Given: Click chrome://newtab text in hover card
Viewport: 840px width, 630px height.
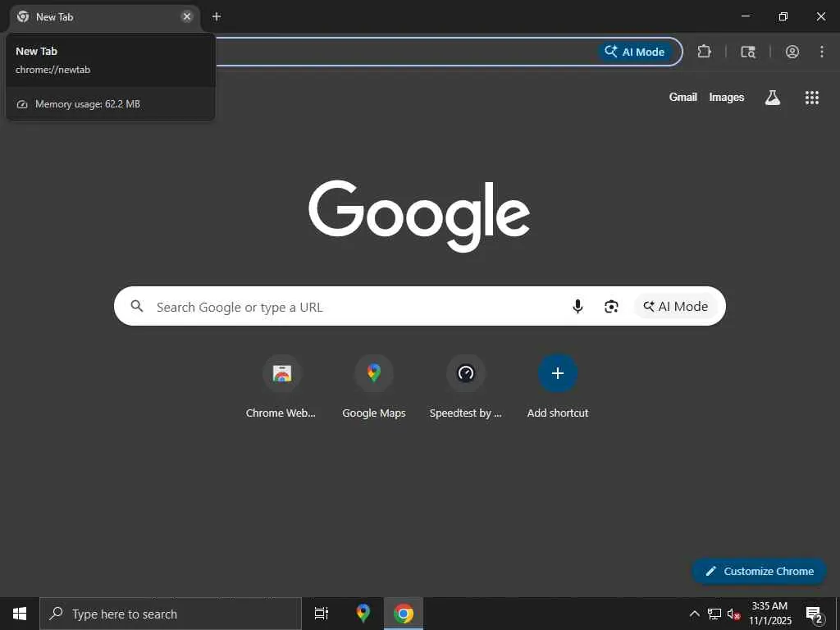Looking at the screenshot, I should click(x=53, y=70).
